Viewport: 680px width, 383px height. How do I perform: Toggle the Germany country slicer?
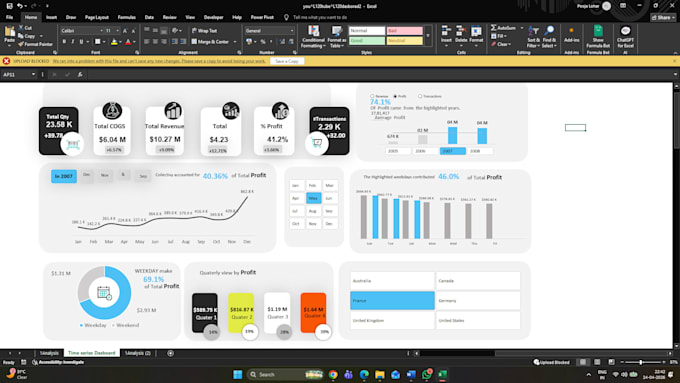coord(478,300)
